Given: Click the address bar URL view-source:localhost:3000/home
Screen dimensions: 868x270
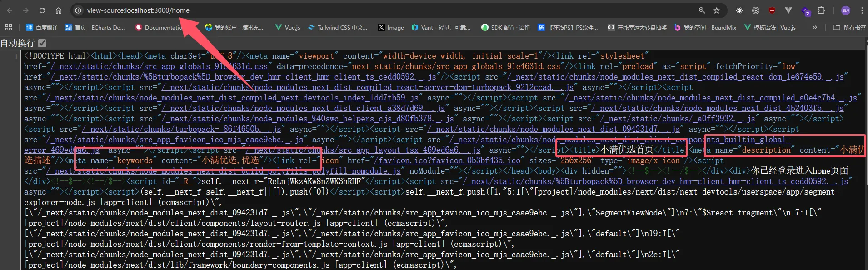Looking at the screenshot, I should click(x=138, y=10).
